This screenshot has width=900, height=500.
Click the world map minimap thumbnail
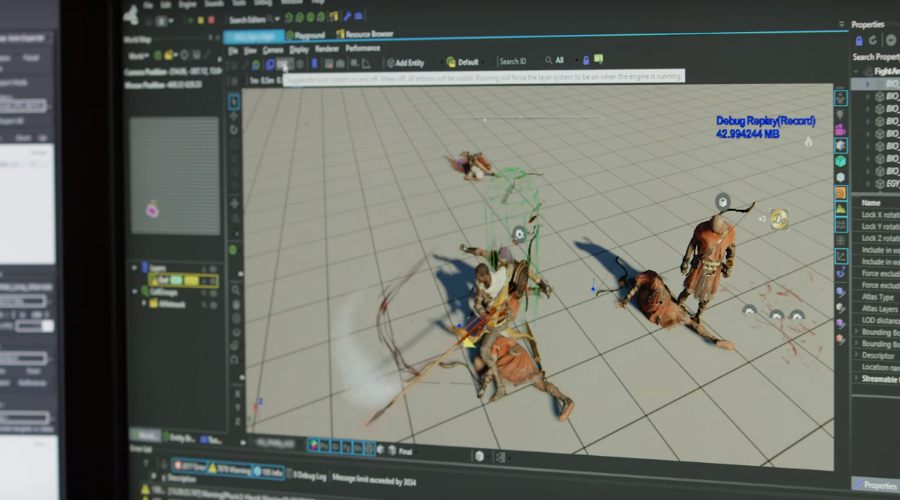tap(174, 176)
